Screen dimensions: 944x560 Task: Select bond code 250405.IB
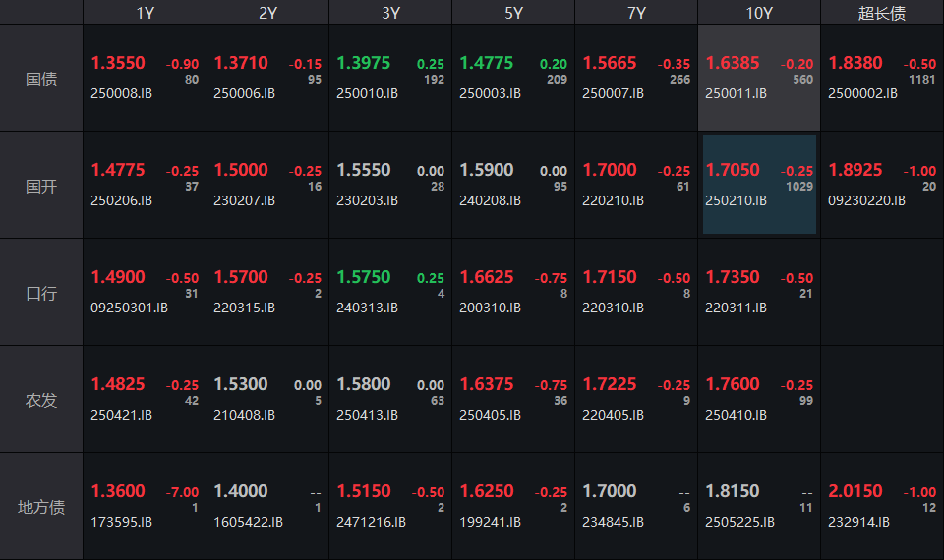point(490,416)
